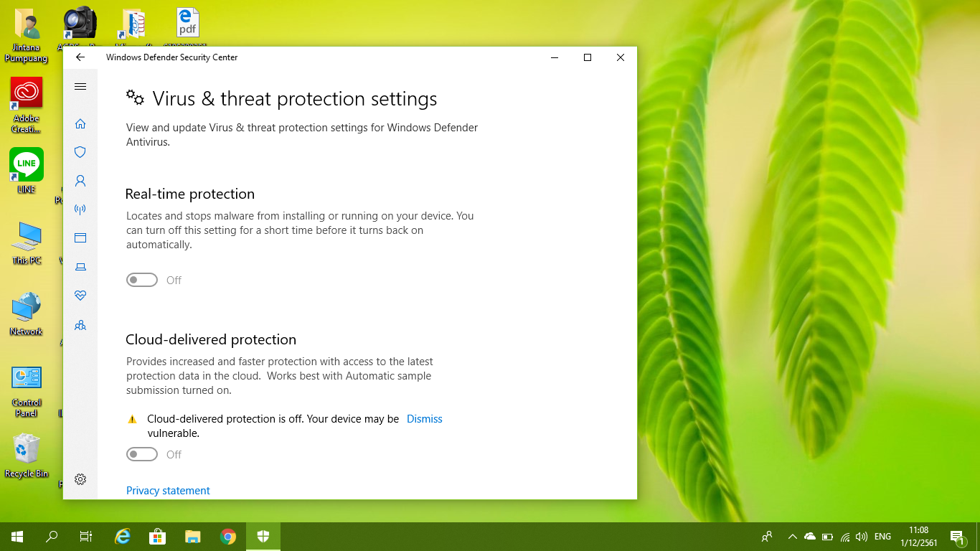
Task: Open Family options icon in sidebar
Action: click(x=80, y=325)
